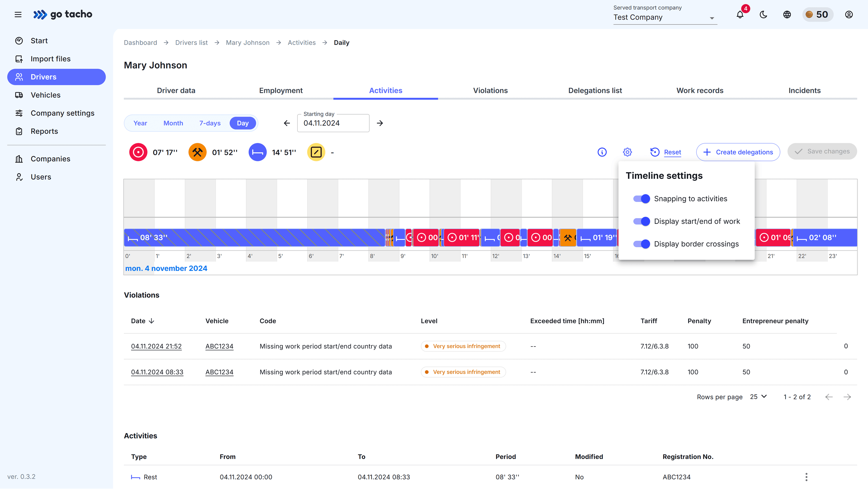
Task: Open user account profile icon
Action: click(x=849, y=14)
